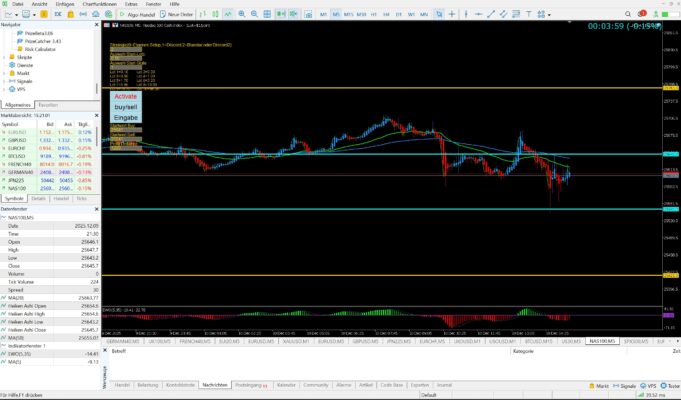Select the crosshair tool

pos(452,14)
